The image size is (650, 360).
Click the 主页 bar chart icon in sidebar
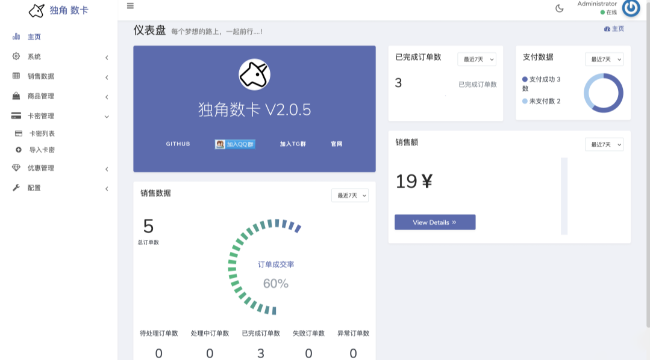tap(16, 36)
